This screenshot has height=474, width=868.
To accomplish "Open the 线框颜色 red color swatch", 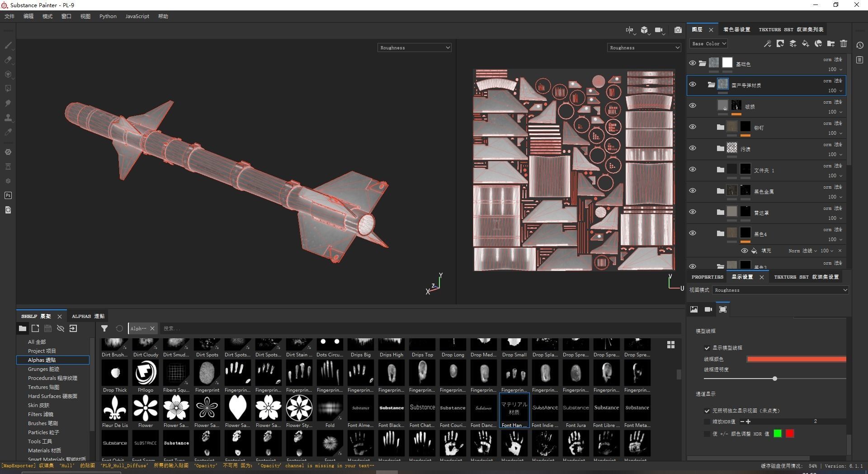I will click(797, 359).
